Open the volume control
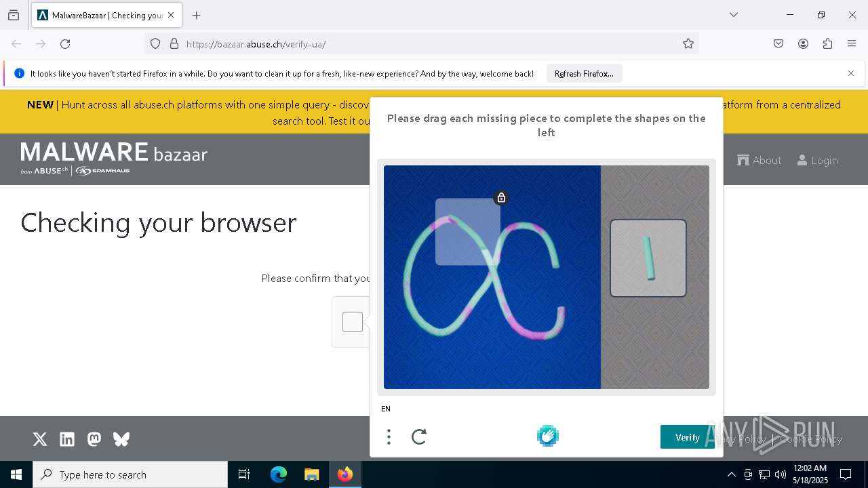 tap(781, 474)
